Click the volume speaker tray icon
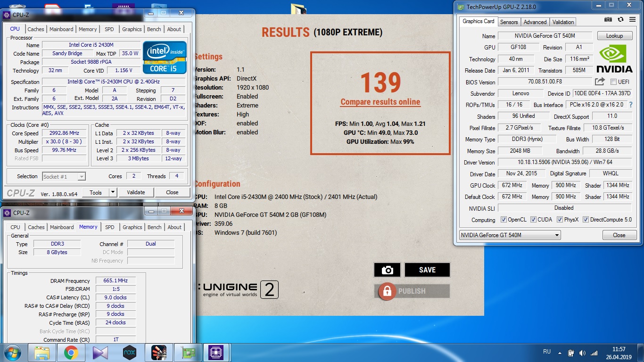The width and height of the screenshot is (644, 362). tap(582, 353)
